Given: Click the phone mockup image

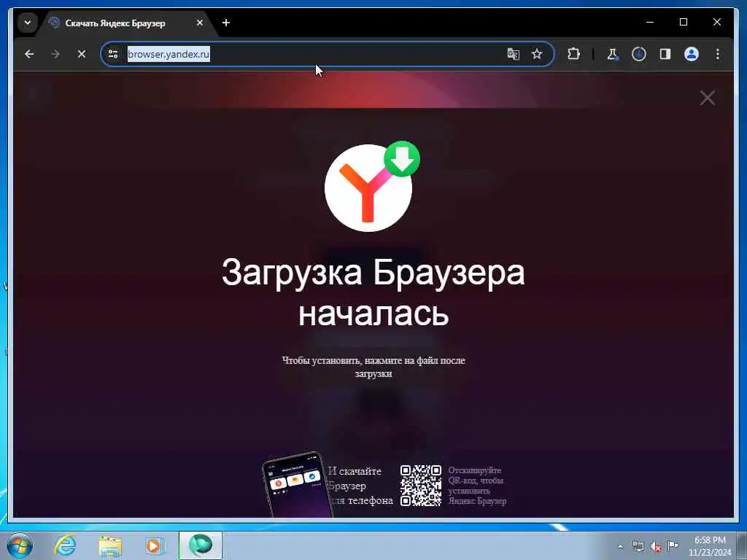Looking at the screenshot, I should (297, 483).
